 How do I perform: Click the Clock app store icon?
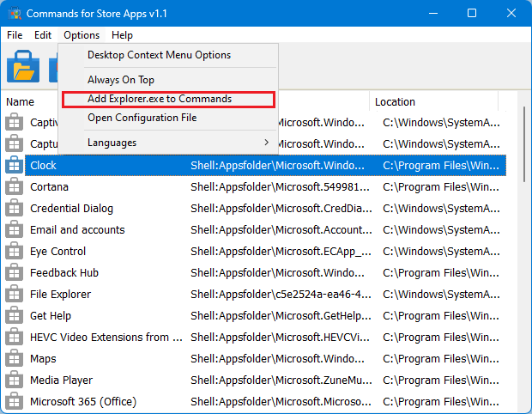tap(14, 165)
